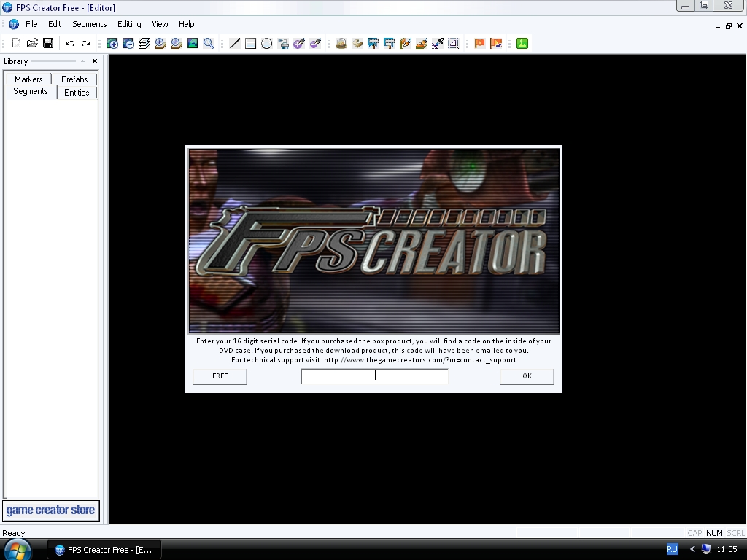Click the FREE button in the dialog

coord(220,376)
